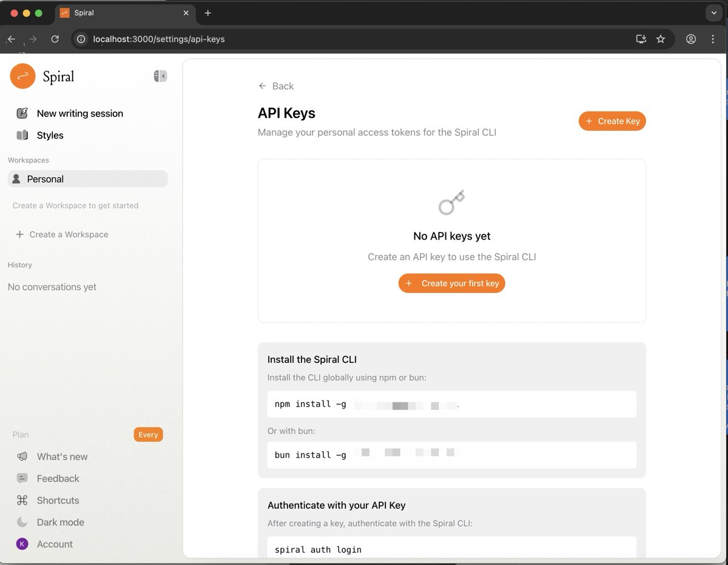
Task: Collapse the sidebar panel toggle
Action: pyautogui.click(x=160, y=76)
